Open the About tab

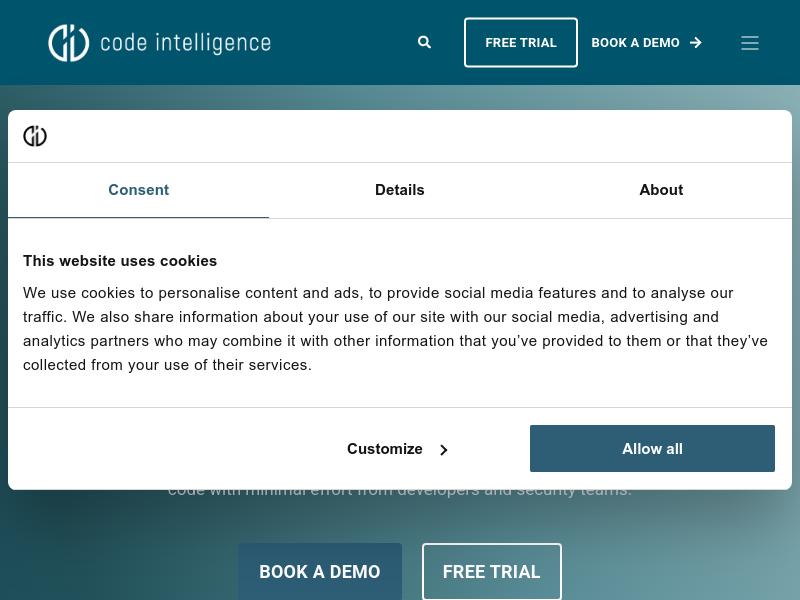(661, 190)
